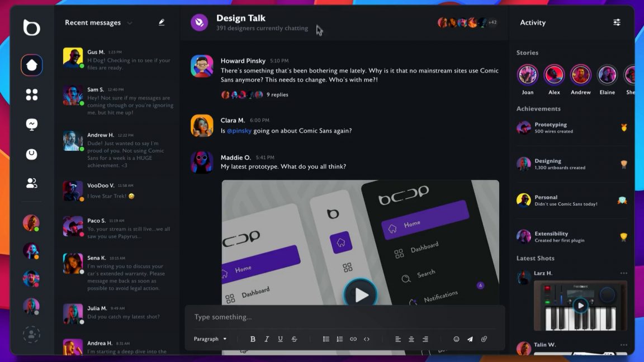
Task: Open the apps grid icon in the sidebar
Action: (x=31, y=94)
